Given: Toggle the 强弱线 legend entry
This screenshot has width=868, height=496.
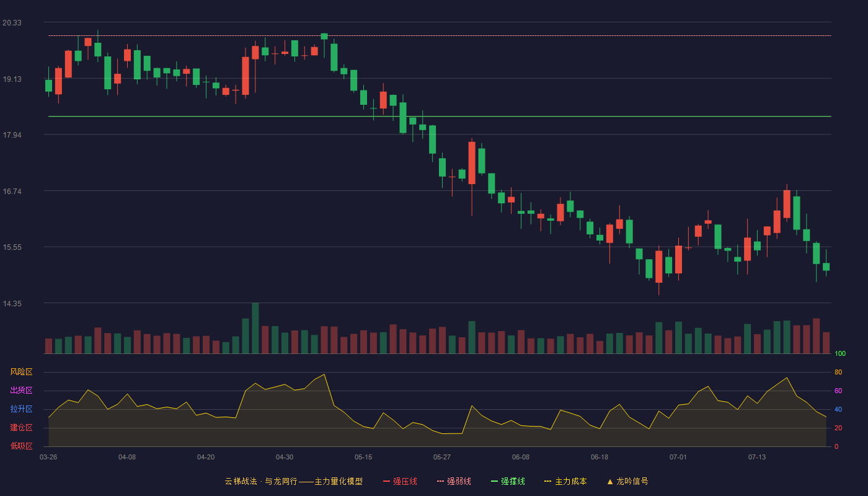Looking at the screenshot, I should [454, 481].
